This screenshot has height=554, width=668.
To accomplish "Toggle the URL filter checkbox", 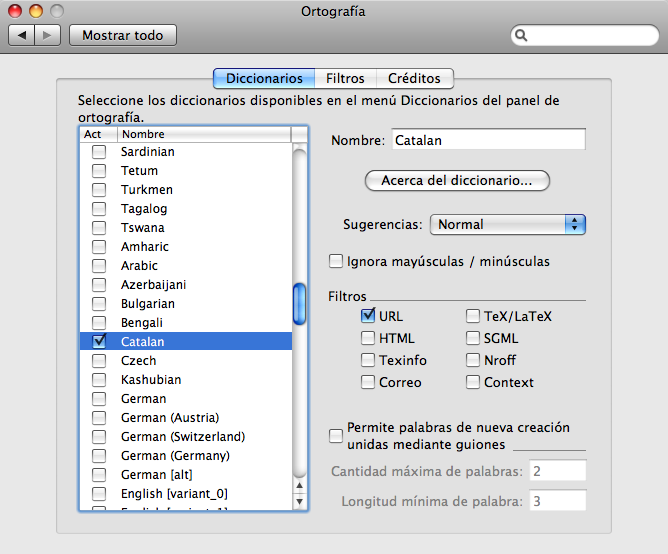I will 369,316.
